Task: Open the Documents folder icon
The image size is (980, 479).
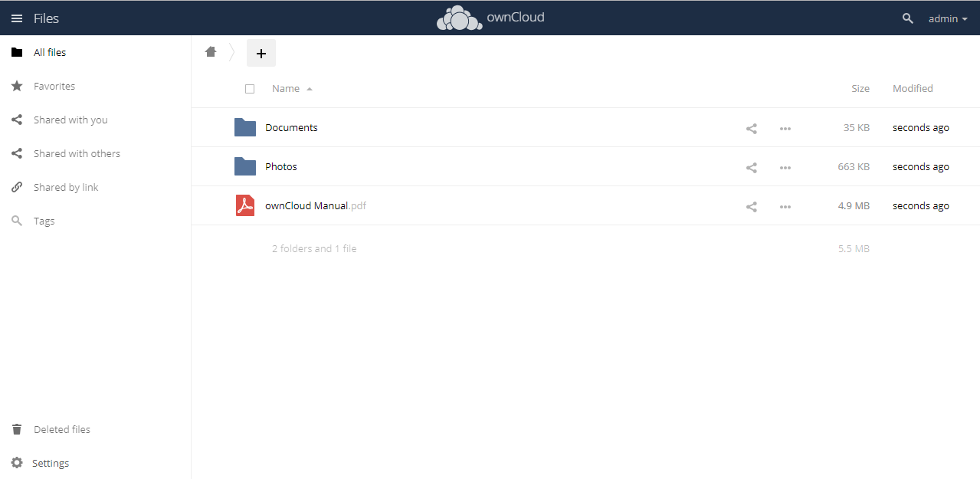Action: (x=245, y=127)
